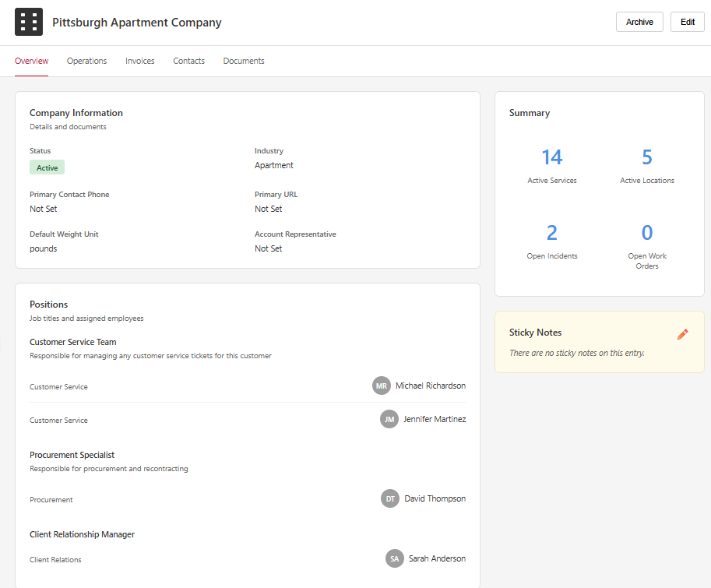Click Customer Service label beside Michael Richardson
The height and width of the screenshot is (588, 711).
tap(58, 387)
